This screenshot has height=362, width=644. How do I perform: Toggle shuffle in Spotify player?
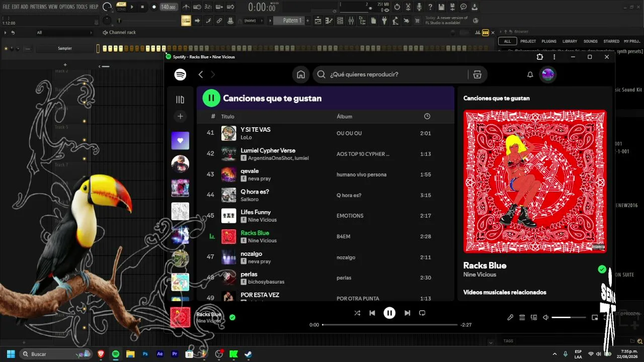[357, 313]
